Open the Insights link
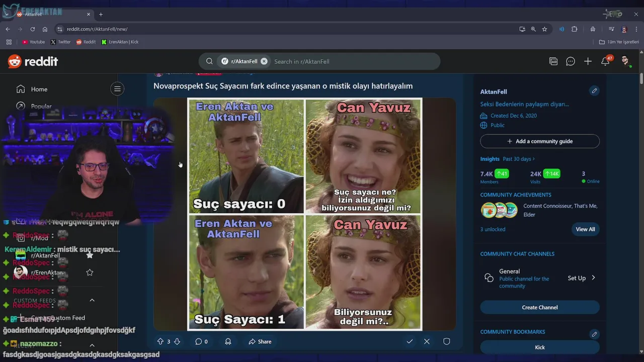This screenshot has width=644, height=362. point(490,159)
